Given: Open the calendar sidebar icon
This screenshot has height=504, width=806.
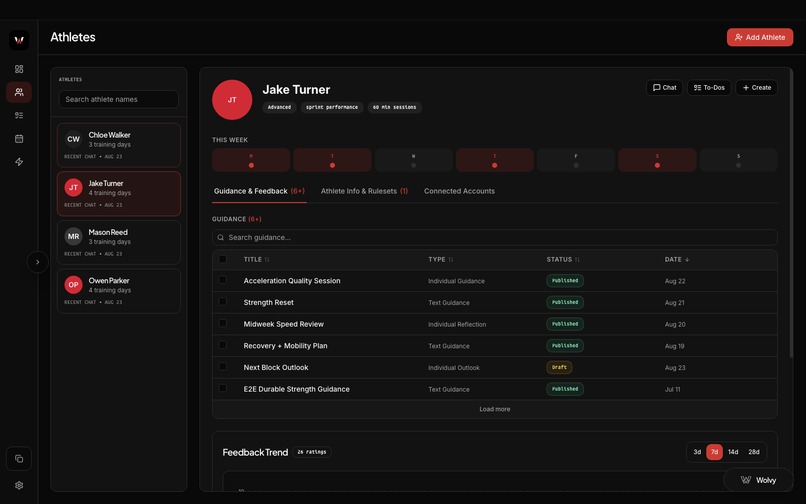Looking at the screenshot, I should point(19,138).
